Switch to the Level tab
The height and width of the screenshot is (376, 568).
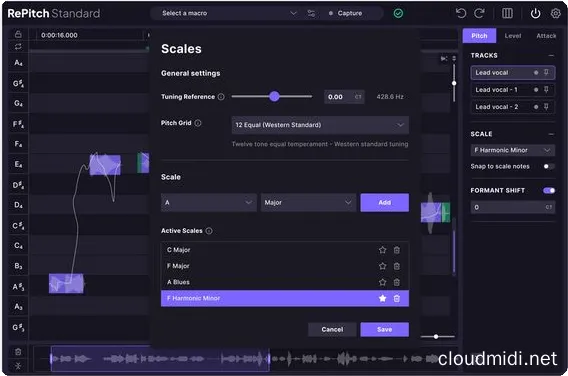513,36
